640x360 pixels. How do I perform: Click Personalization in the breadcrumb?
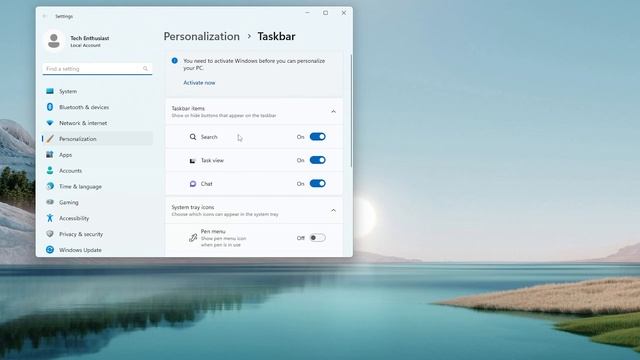tap(202, 36)
